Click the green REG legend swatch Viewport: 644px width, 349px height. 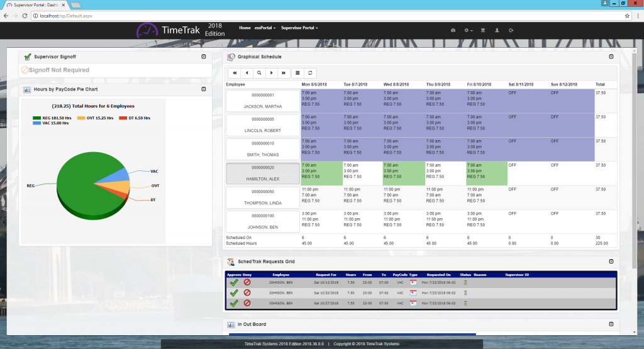click(x=36, y=118)
